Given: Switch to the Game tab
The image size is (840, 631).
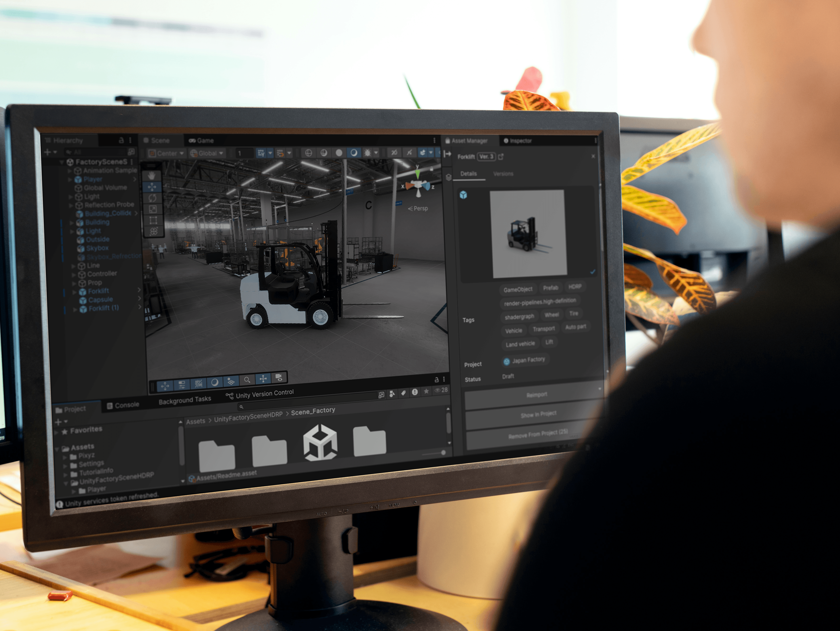Looking at the screenshot, I should pyautogui.click(x=201, y=140).
